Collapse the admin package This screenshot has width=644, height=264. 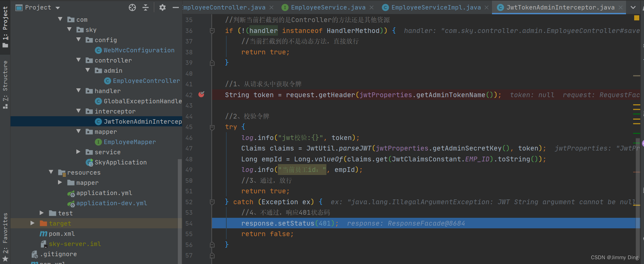pyautogui.click(x=88, y=70)
